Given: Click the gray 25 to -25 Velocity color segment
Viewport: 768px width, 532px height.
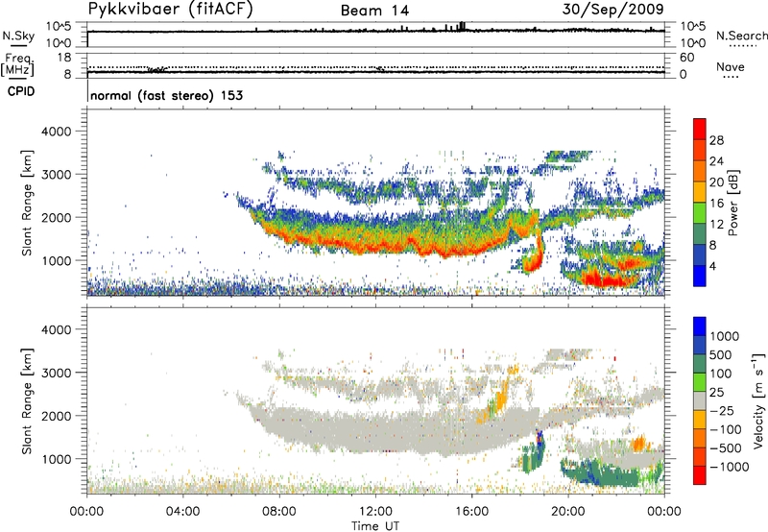Looking at the screenshot, I should tap(700, 401).
